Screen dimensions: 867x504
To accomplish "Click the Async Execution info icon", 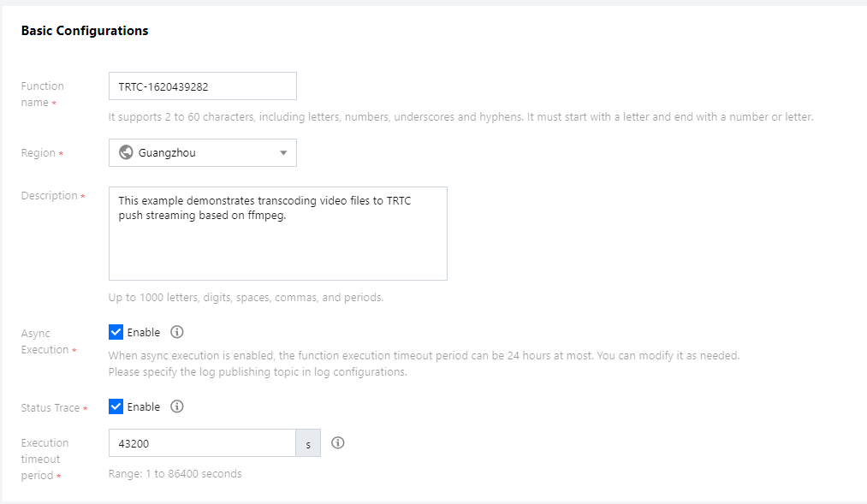I will (177, 332).
